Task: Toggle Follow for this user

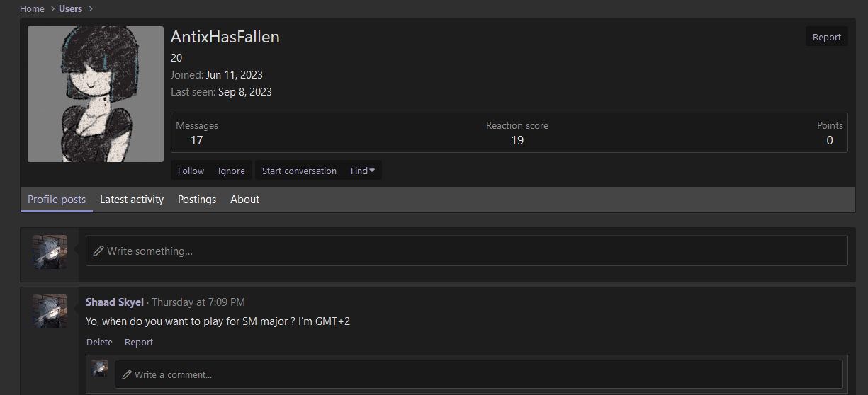Action: point(191,171)
